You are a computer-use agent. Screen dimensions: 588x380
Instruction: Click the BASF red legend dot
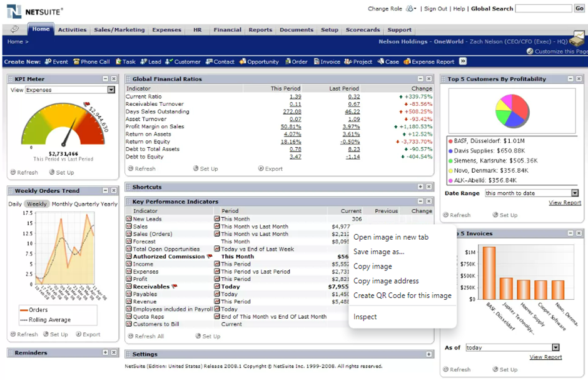coord(450,141)
